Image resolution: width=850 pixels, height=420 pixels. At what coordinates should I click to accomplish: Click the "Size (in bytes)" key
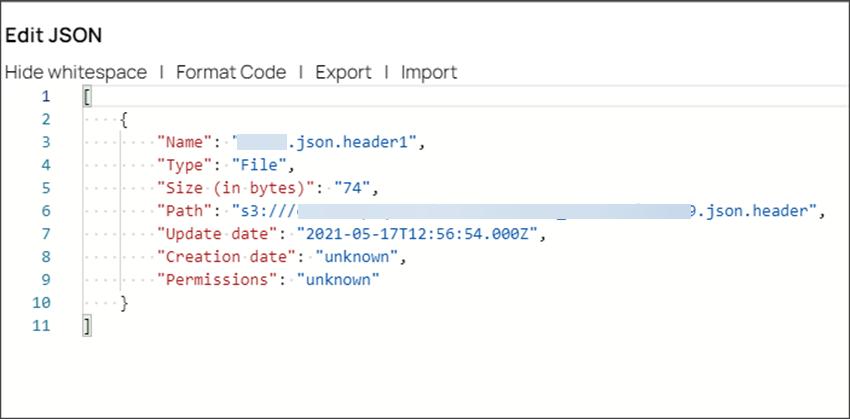[235, 188]
